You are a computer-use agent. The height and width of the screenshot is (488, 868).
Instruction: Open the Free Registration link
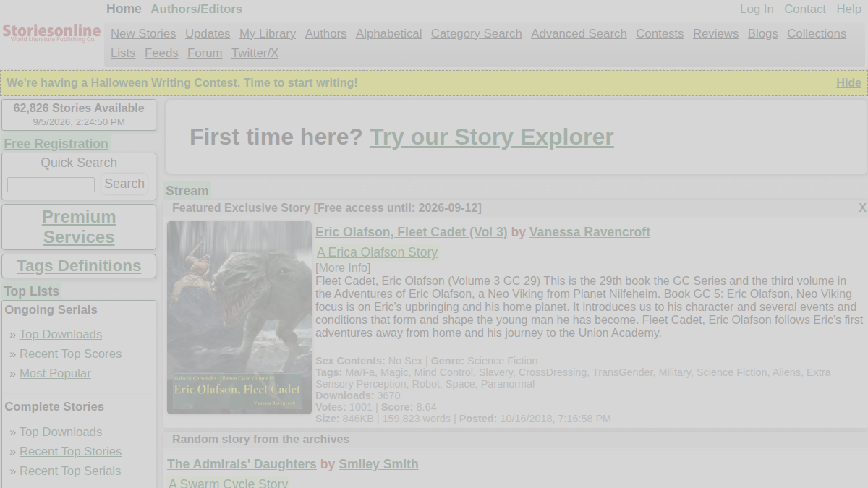tap(56, 143)
